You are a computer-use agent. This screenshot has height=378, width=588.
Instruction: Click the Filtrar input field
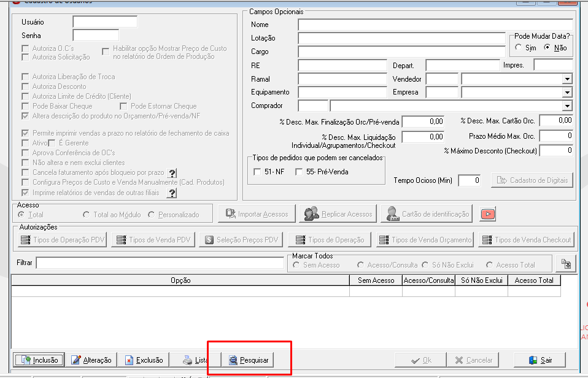pyautogui.click(x=160, y=263)
